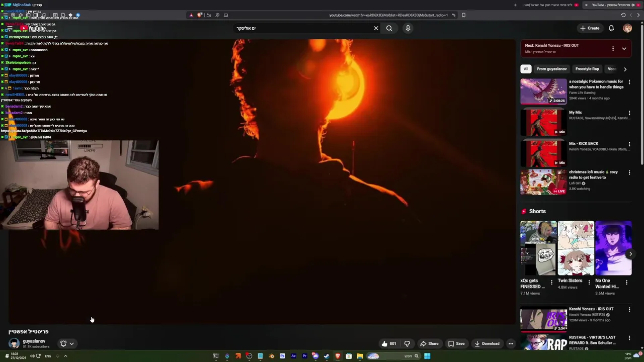
Task: Click the YouTube search magnifier button
Action: 389,28
